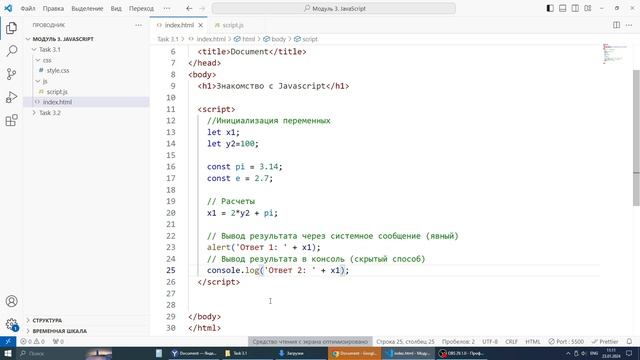Open the overflow menu (three dots) in menu bar
Image resolution: width=640 pixels, height=360 pixels.
pos(167,8)
